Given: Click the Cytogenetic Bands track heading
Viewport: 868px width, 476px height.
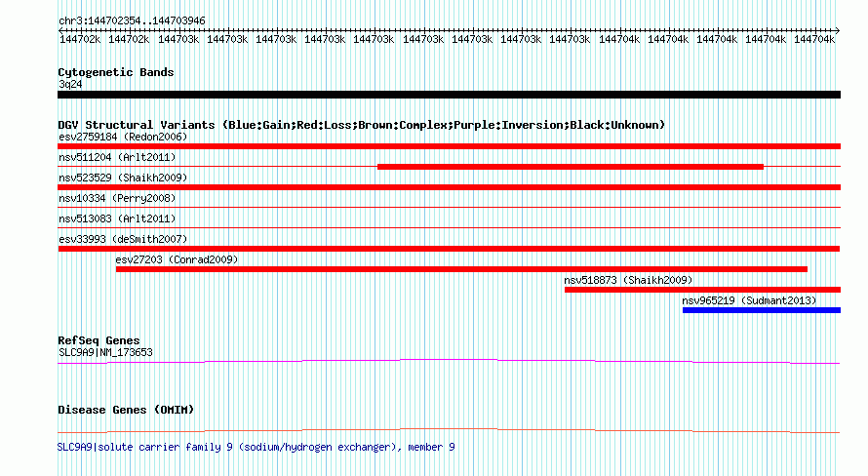Looking at the screenshot, I should (116, 72).
